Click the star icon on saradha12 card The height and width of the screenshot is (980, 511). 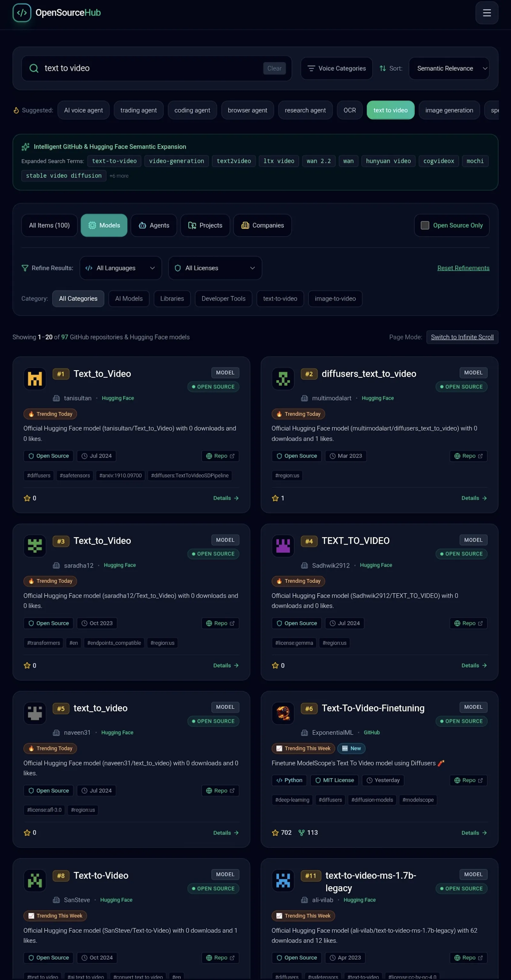pos(27,665)
